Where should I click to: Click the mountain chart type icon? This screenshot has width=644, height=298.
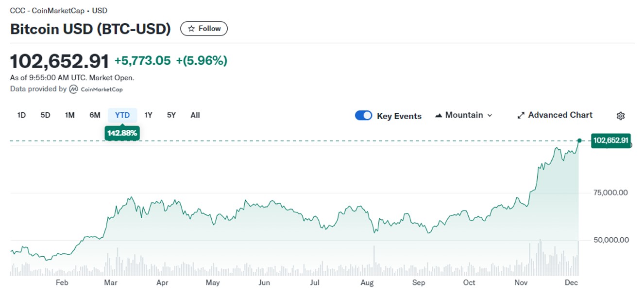(x=439, y=115)
